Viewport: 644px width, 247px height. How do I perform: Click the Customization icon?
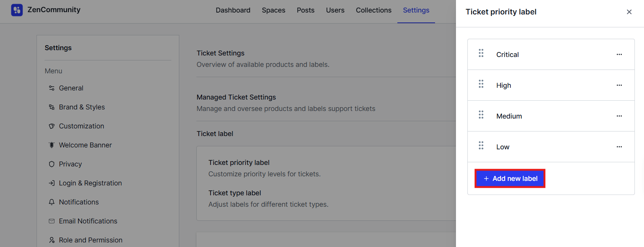coord(52,126)
